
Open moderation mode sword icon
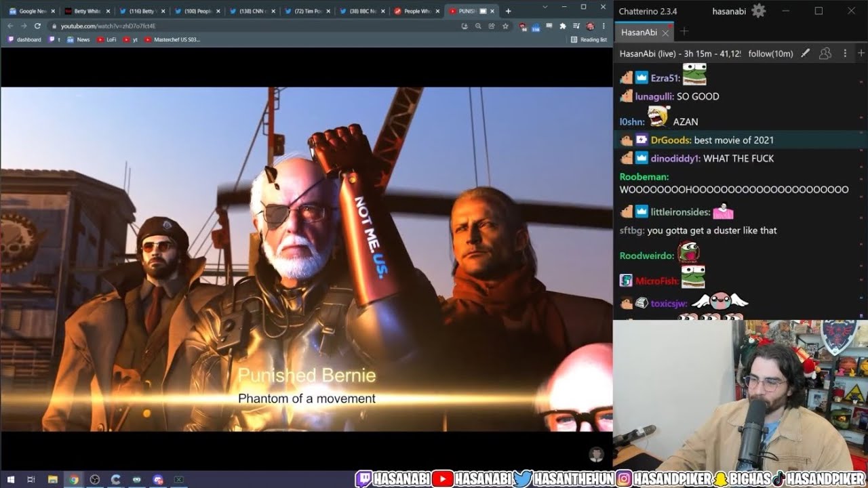(806, 54)
